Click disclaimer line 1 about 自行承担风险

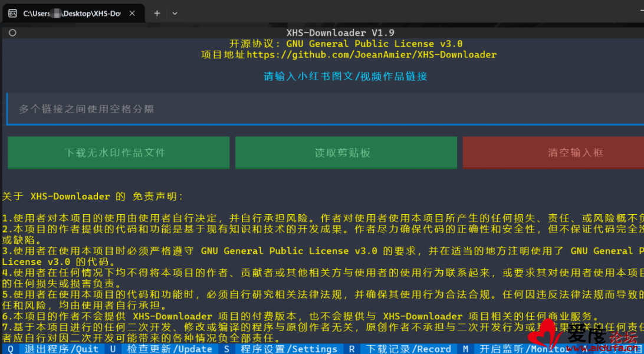point(323,218)
